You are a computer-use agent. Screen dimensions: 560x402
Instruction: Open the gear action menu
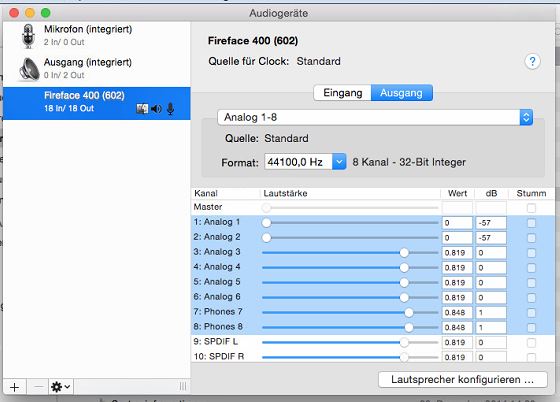61,387
